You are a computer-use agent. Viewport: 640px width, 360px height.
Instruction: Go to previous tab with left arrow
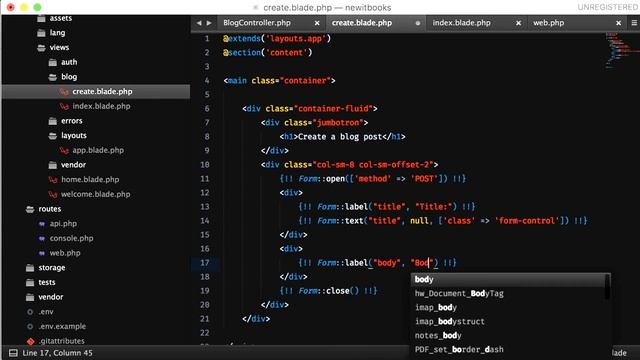199,23
